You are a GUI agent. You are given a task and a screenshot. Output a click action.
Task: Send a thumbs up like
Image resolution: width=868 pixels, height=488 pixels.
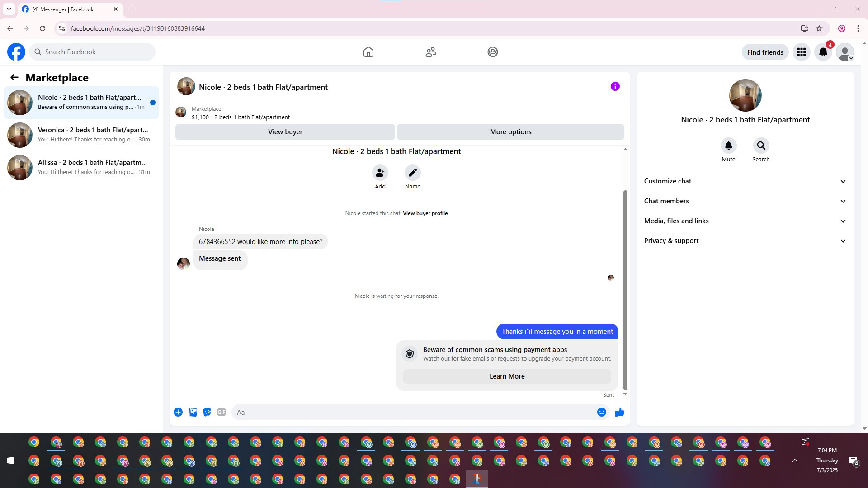coord(619,412)
